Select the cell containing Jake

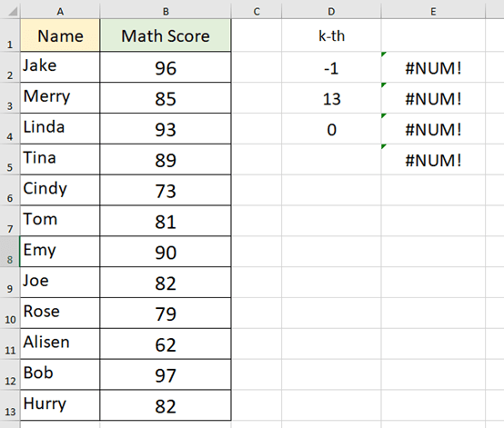[x=60, y=66]
